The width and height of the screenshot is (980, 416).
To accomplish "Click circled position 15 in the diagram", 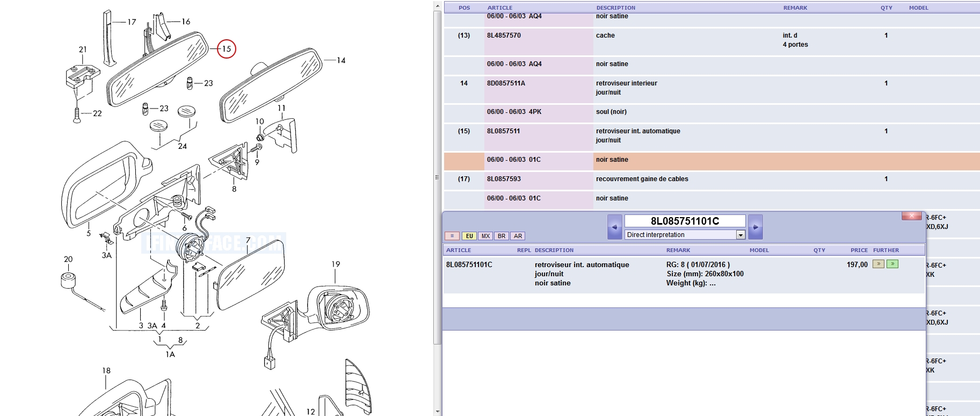I will tap(226, 49).
